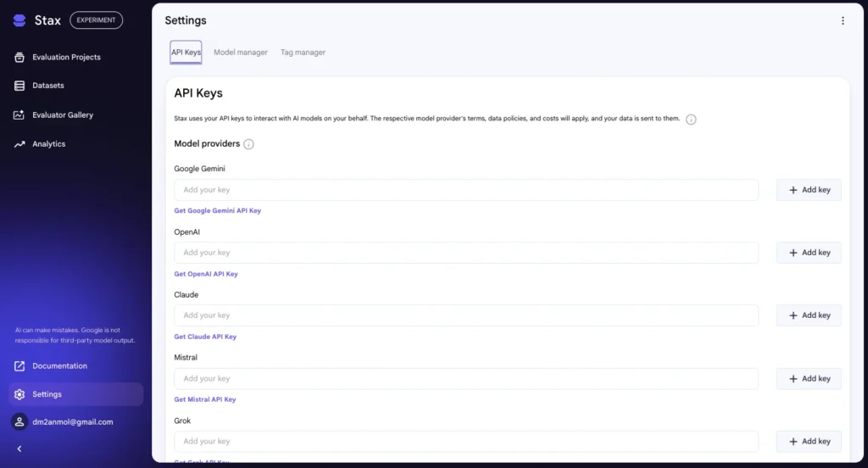This screenshot has height=468, width=868.
Task: Select Datasets label in sidebar
Action: coord(48,86)
